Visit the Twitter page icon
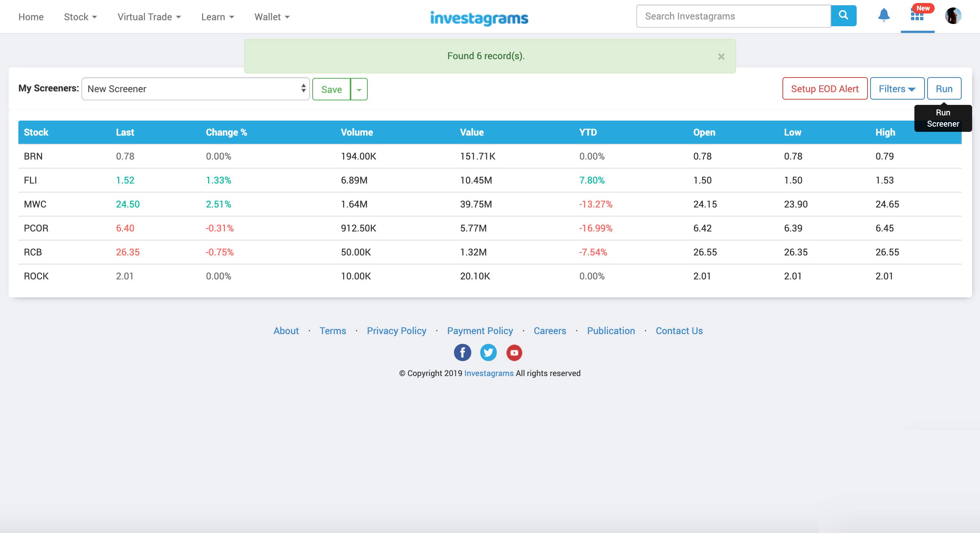 (x=488, y=353)
